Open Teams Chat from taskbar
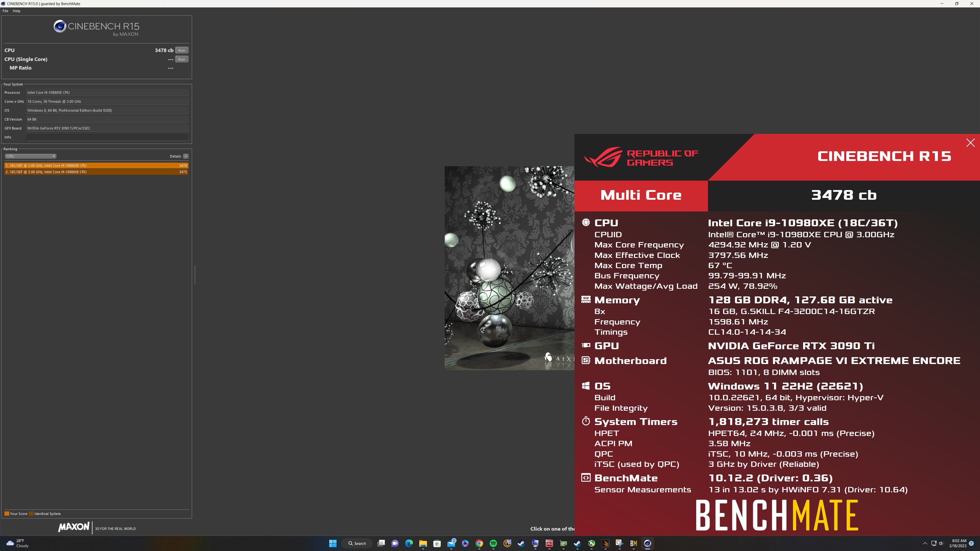Viewport: 980px width, 551px height. 395,543
